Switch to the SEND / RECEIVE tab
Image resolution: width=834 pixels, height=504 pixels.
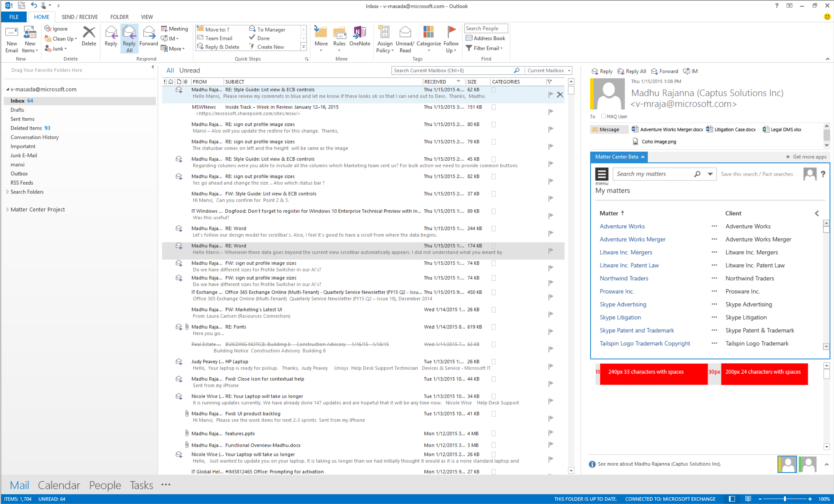click(79, 17)
